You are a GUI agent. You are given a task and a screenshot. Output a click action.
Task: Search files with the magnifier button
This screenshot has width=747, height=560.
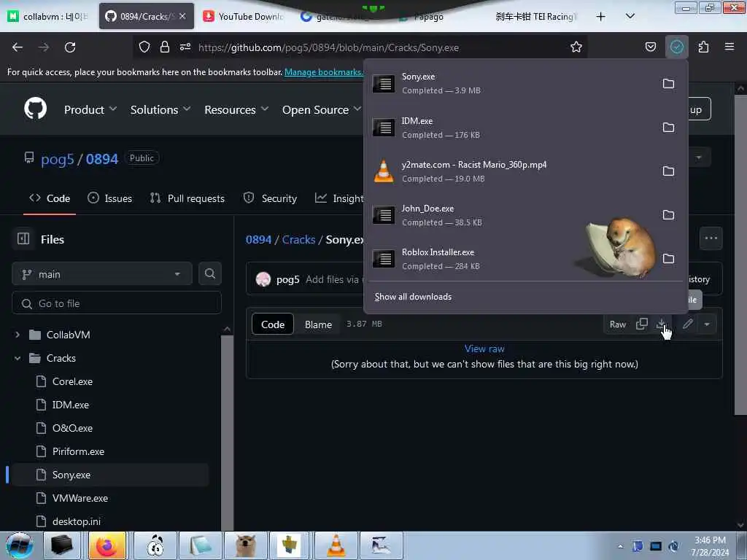tap(209, 274)
